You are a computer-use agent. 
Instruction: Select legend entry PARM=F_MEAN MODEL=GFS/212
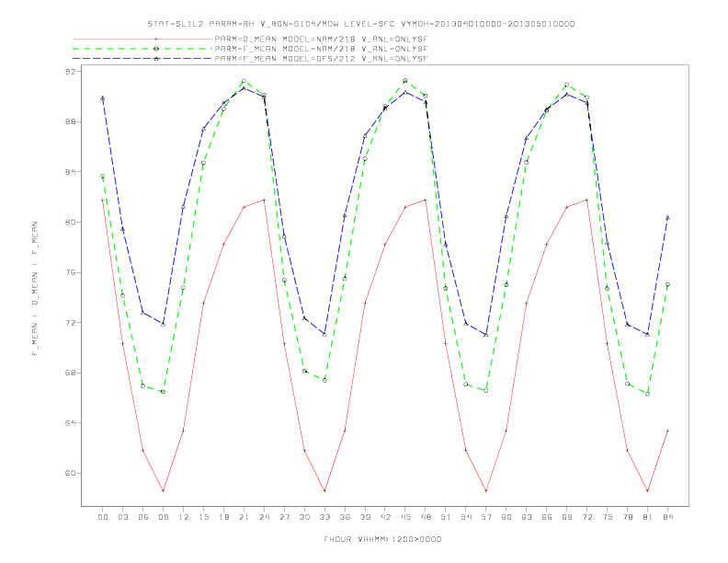[321, 59]
